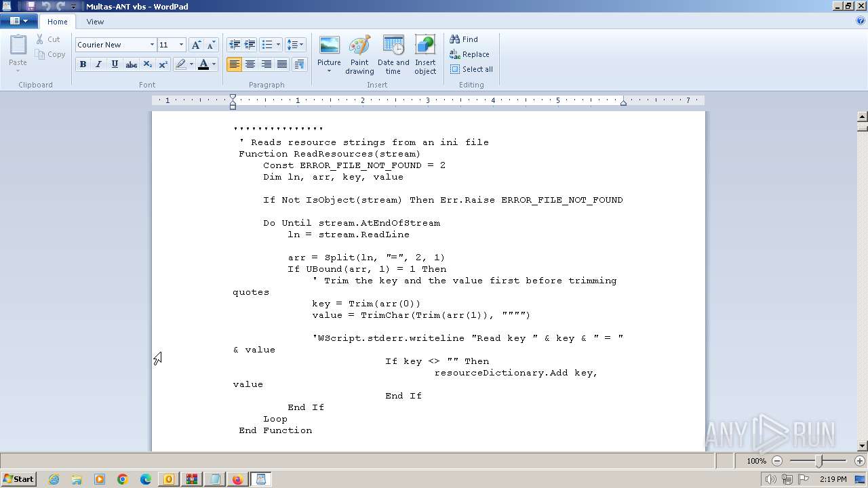Click the Insert Picture icon
The image size is (868, 488).
pyautogui.click(x=330, y=45)
